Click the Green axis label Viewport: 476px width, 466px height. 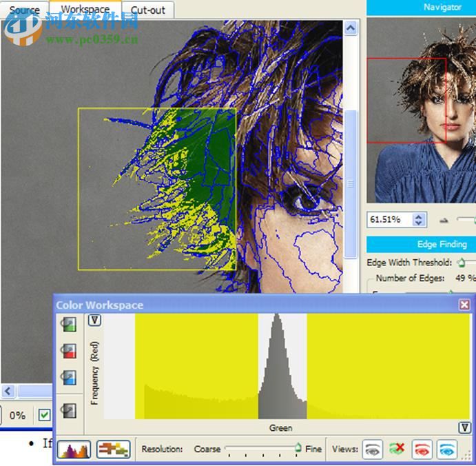point(280,428)
